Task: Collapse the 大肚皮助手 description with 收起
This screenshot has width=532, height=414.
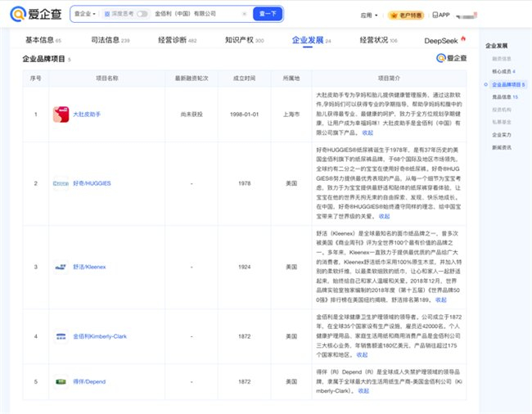Action: 367,133
